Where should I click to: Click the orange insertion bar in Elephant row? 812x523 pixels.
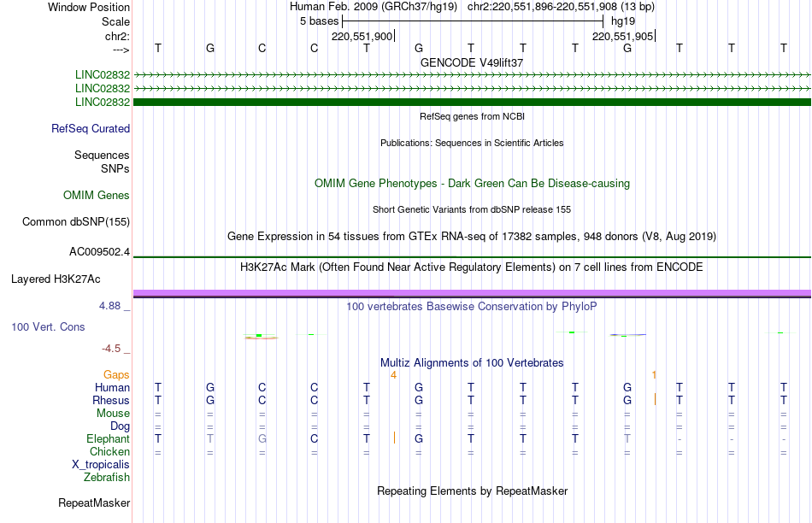(395, 438)
